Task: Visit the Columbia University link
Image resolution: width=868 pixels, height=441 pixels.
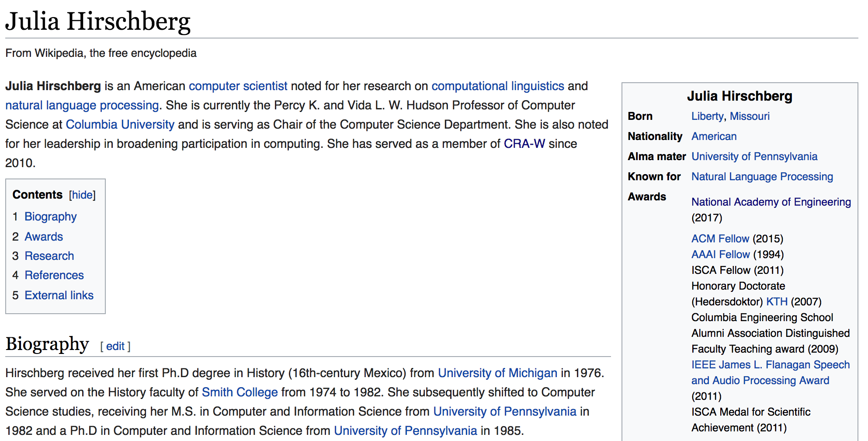Action: (x=120, y=125)
